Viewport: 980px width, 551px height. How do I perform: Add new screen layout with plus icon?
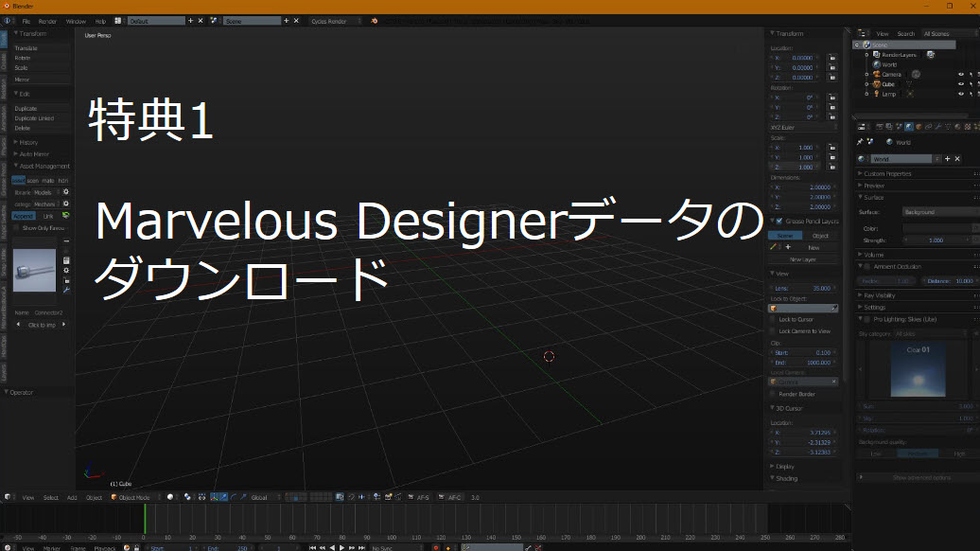click(191, 21)
